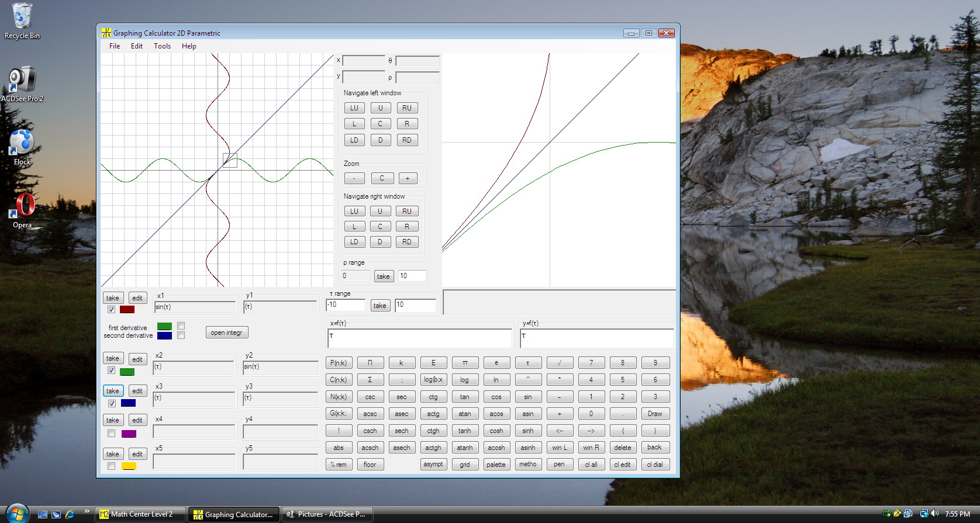
Task: Click the Internet Explorer quick launch icon
Action: 70,514
